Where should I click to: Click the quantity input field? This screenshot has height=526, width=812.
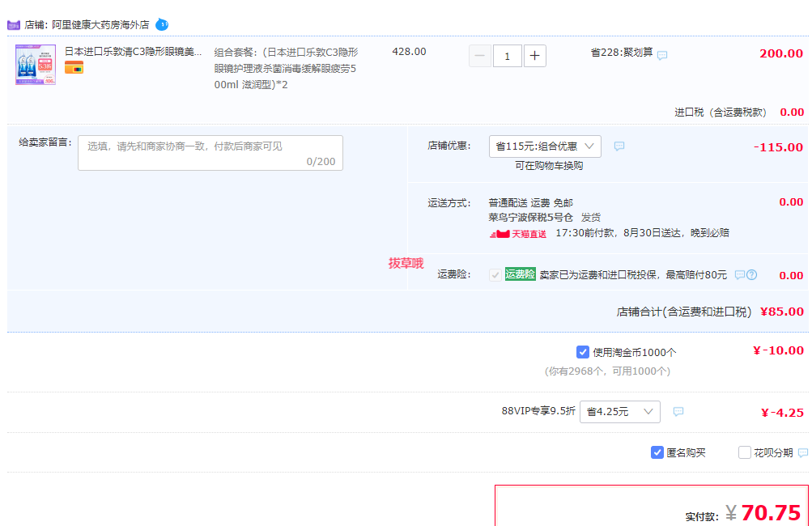(508, 56)
